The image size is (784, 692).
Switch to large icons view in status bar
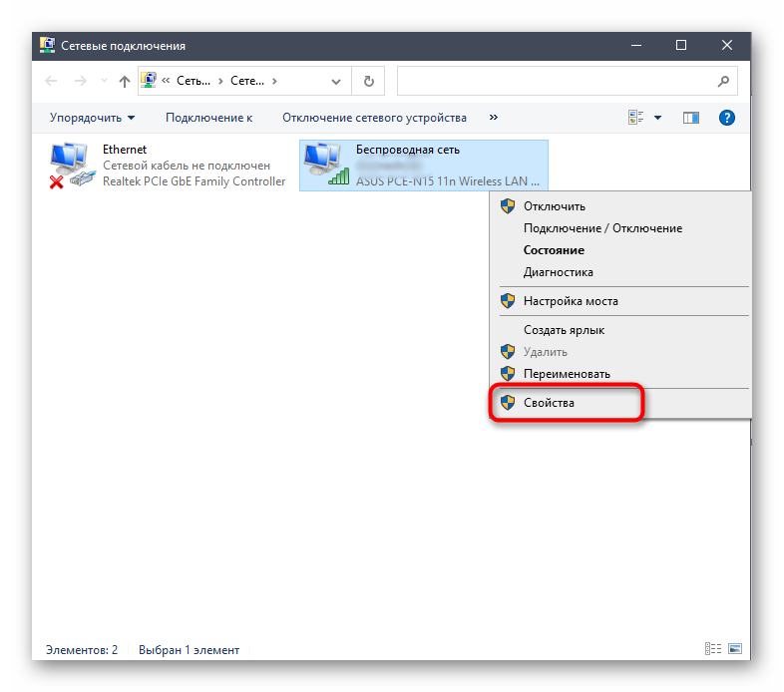[x=735, y=649]
